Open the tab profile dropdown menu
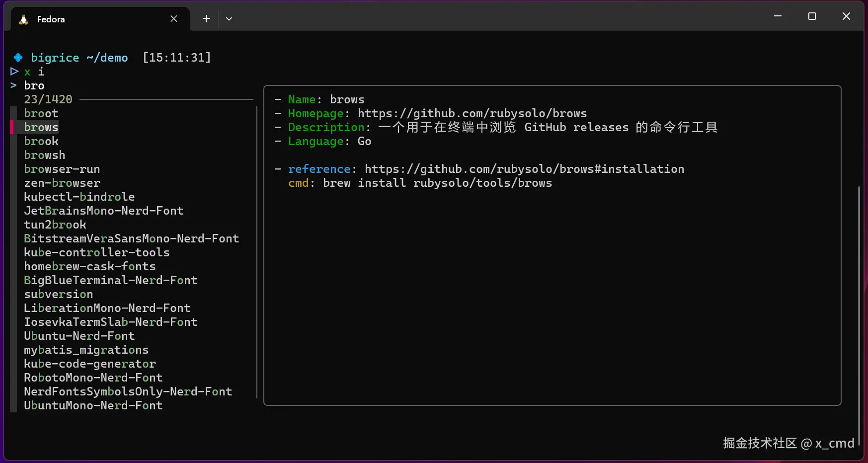Screen dimensions: 868x463 229,19
